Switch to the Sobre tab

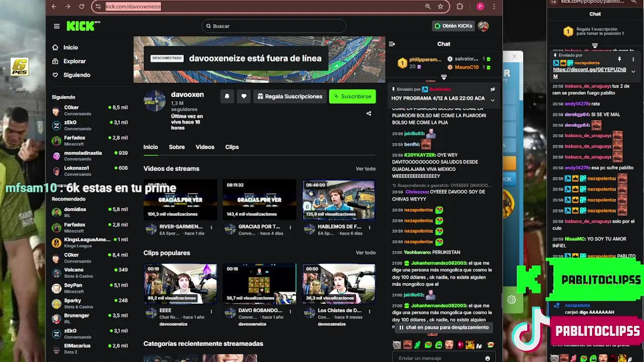pos(177,147)
